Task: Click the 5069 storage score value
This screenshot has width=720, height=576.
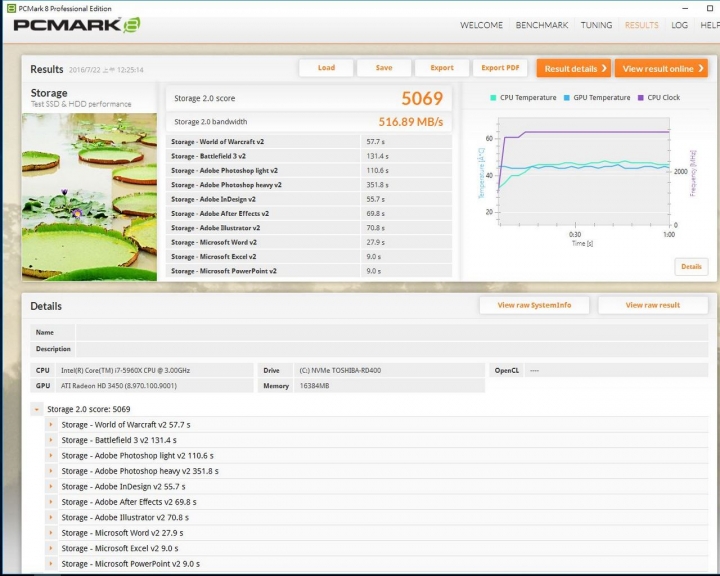Action: click(422, 98)
